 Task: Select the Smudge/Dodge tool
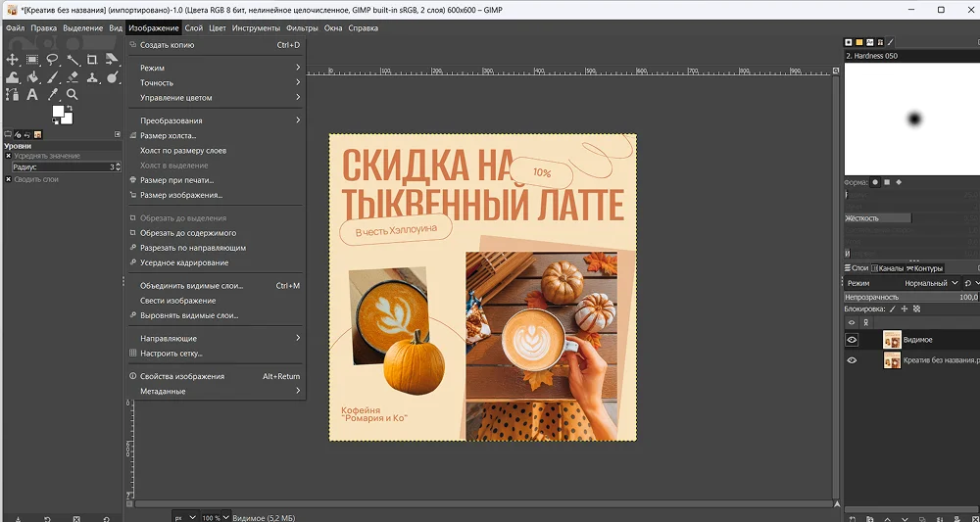113,77
